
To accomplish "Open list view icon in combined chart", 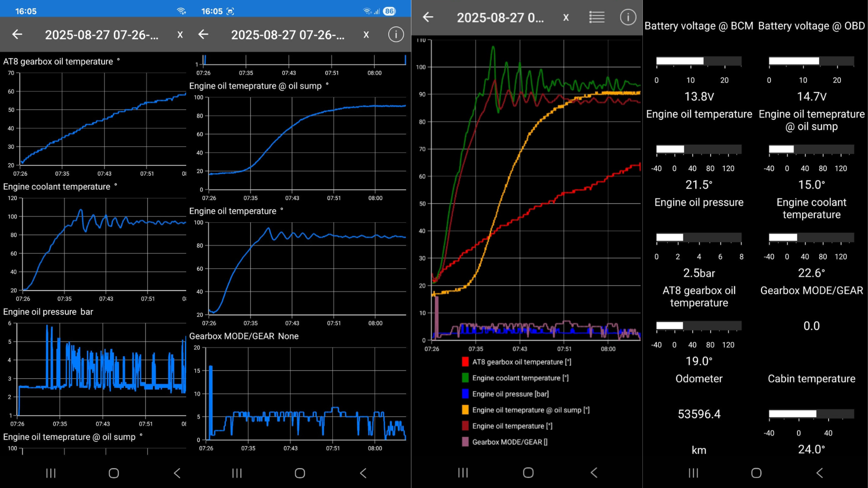I will click(x=597, y=17).
